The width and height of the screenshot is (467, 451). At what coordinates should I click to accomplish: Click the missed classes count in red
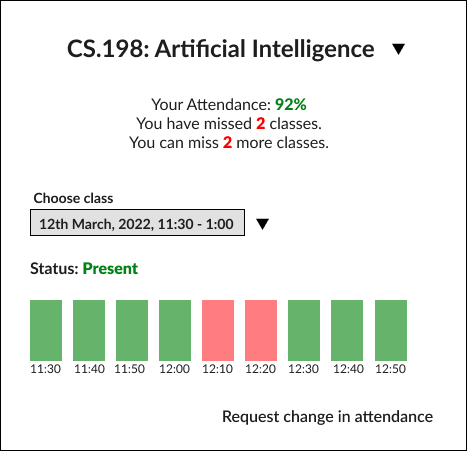[261, 124]
